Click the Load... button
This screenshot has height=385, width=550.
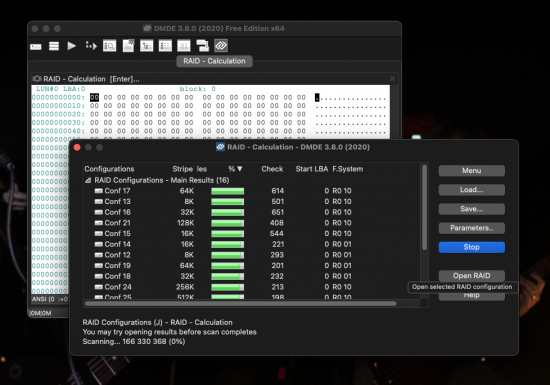point(471,190)
